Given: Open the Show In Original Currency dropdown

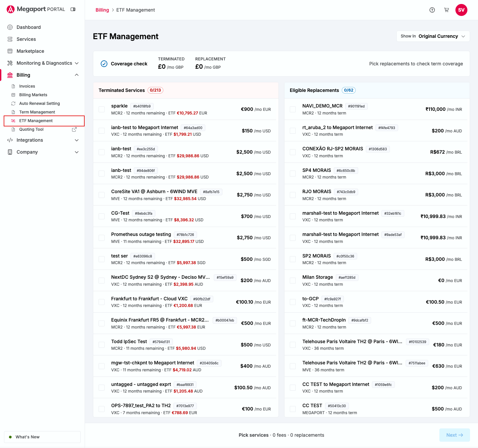Looking at the screenshot, I should 433,36.
